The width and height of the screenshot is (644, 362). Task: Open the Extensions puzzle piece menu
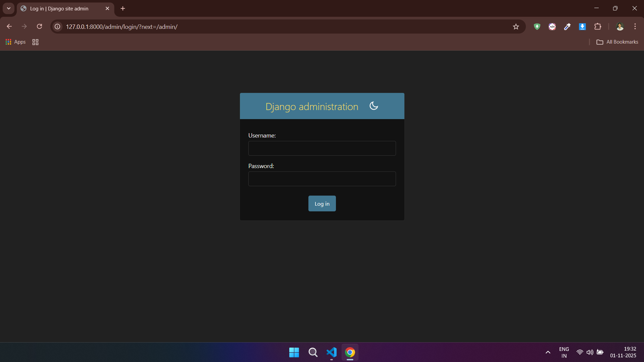(598, 27)
